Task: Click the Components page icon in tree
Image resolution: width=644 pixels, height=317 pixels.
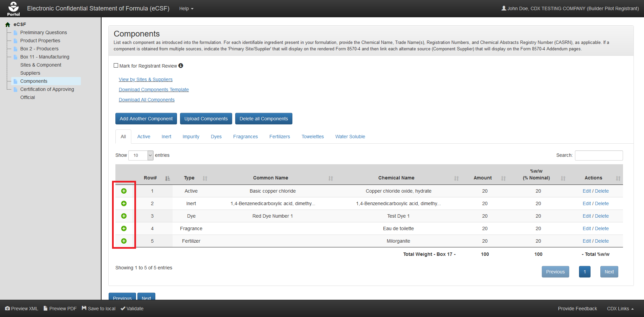Action: (15, 81)
